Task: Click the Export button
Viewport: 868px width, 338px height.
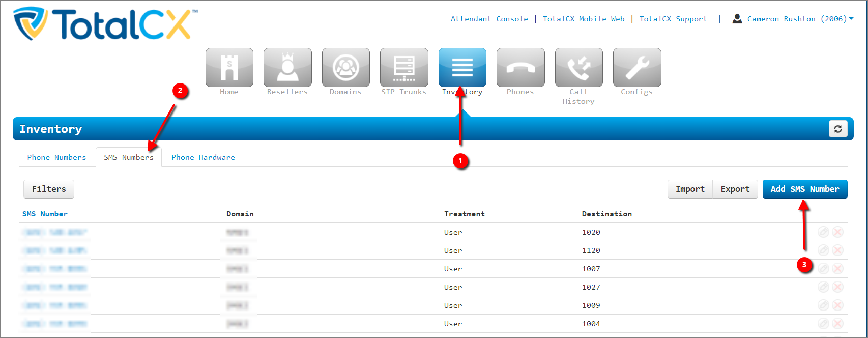Action: point(735,189)
